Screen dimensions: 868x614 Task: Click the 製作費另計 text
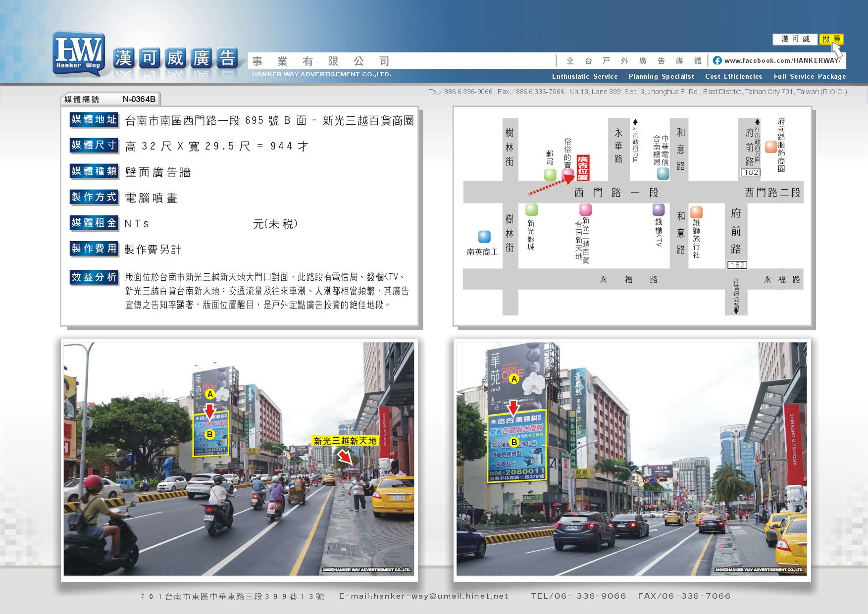tap(153, 250)
